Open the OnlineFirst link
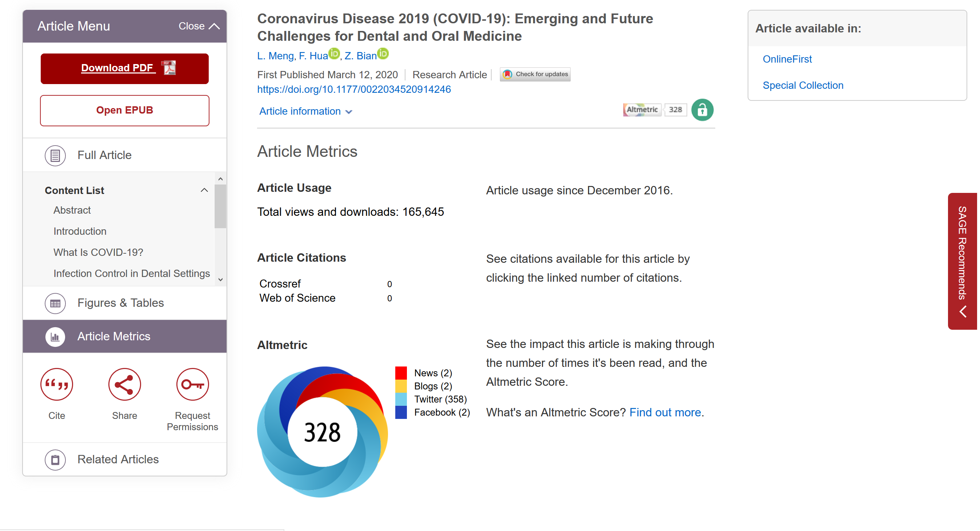Image resolution: width=980 pixels, height=531 pixels. click(x=787, y=59)
